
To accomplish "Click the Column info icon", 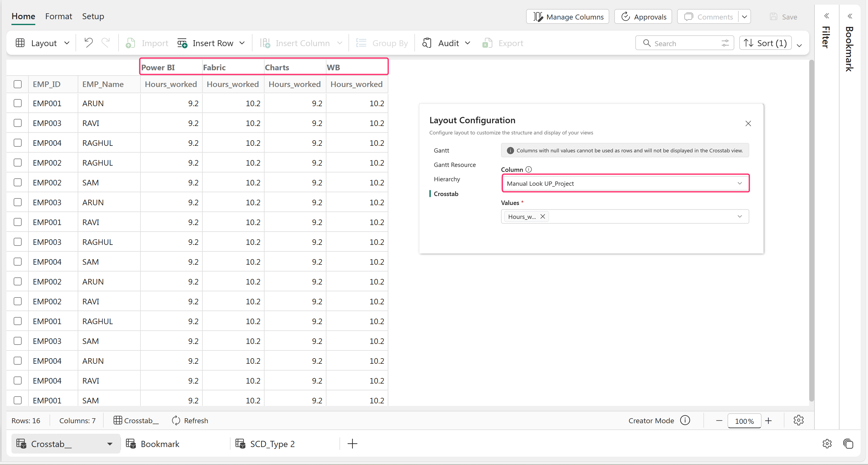I will tap(529, 169).
